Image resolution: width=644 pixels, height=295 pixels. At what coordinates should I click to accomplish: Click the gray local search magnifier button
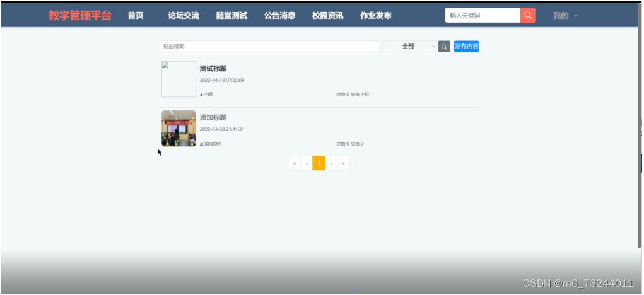[444, 47]
